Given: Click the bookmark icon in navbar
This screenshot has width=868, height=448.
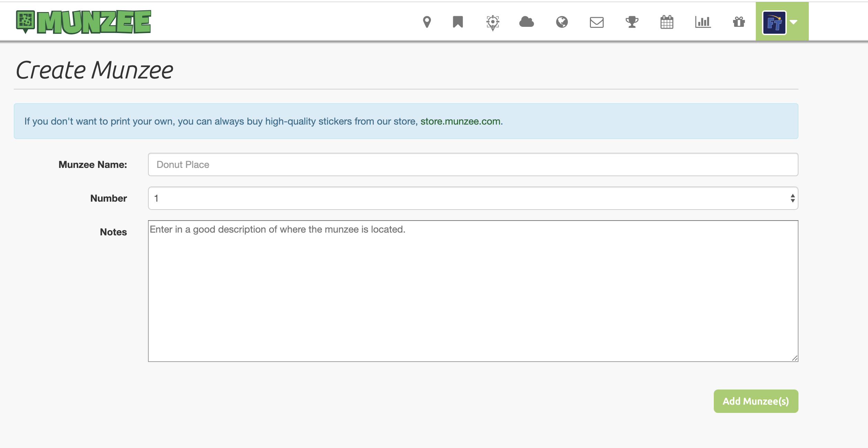Looking at the screenshot, I should coord(458,22).
